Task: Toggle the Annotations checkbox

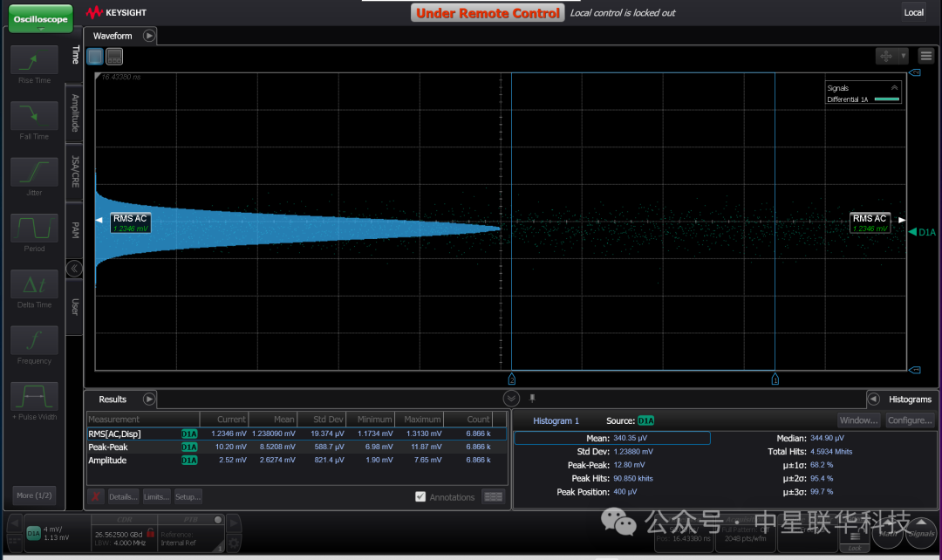Action: tap(420, 496)
